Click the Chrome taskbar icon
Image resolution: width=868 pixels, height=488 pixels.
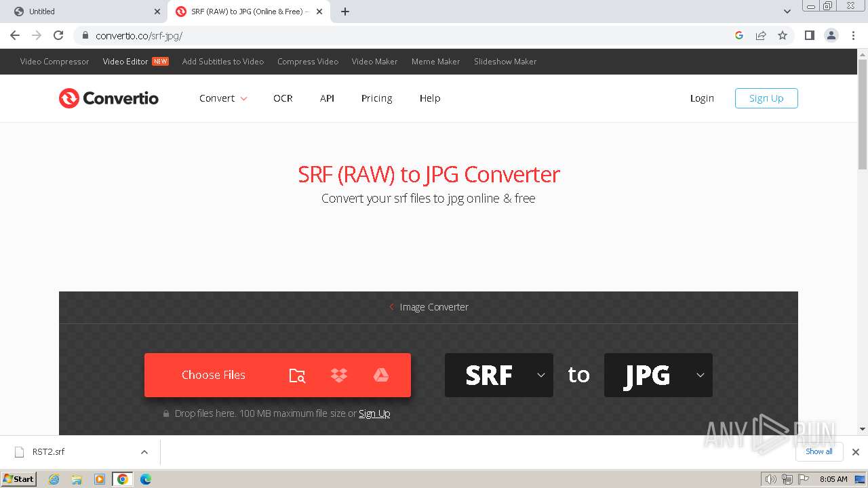click(123, 479)
